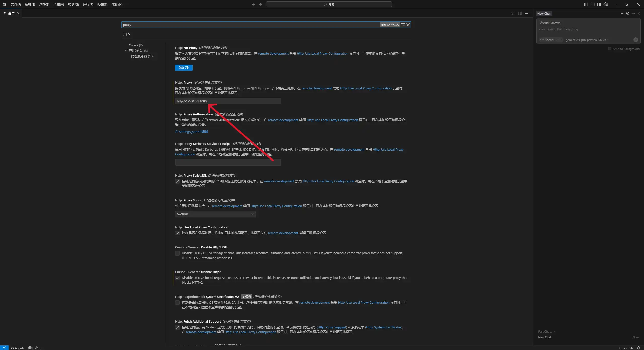The width and height of the screenshot is (644, 350).
Task: Toggle the primary sidebar layout icon
Action: pos(586,4)
